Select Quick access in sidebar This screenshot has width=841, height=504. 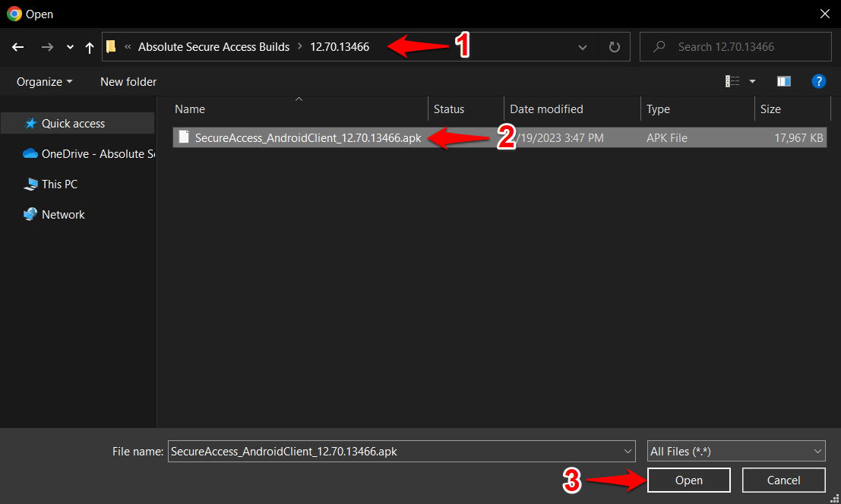click(77, 123)
